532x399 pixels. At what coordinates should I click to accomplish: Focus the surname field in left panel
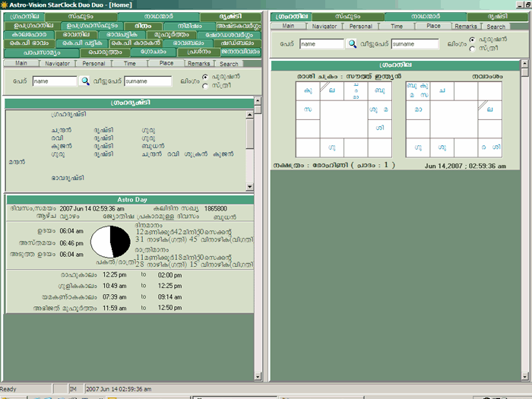click(148, 81)
